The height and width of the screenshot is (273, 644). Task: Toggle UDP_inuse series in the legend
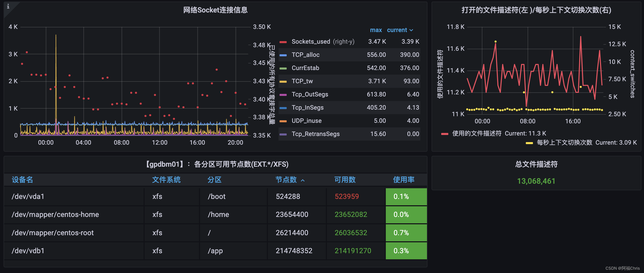pos(306,121)
